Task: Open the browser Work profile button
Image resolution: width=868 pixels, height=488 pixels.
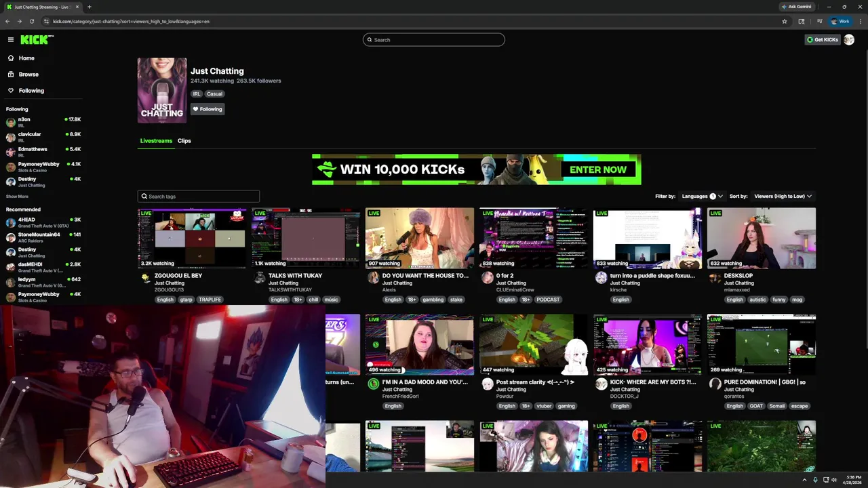Action: click(840, 22)
